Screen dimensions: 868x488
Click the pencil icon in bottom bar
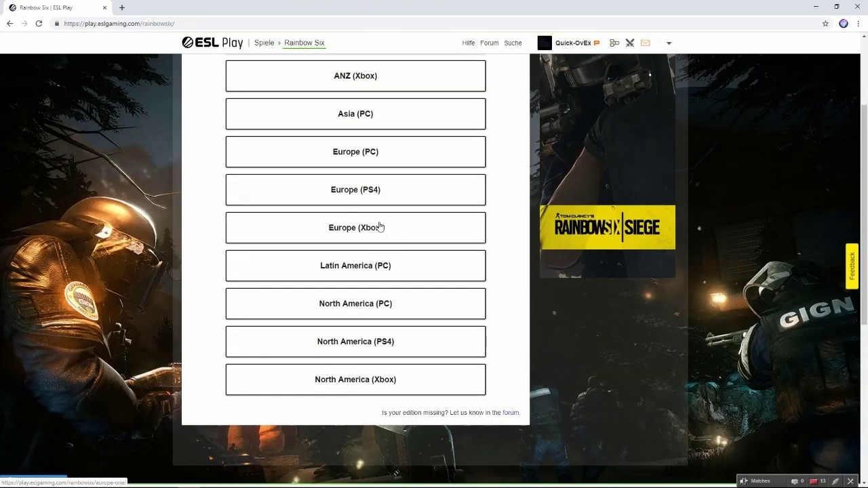coord(835,481)
